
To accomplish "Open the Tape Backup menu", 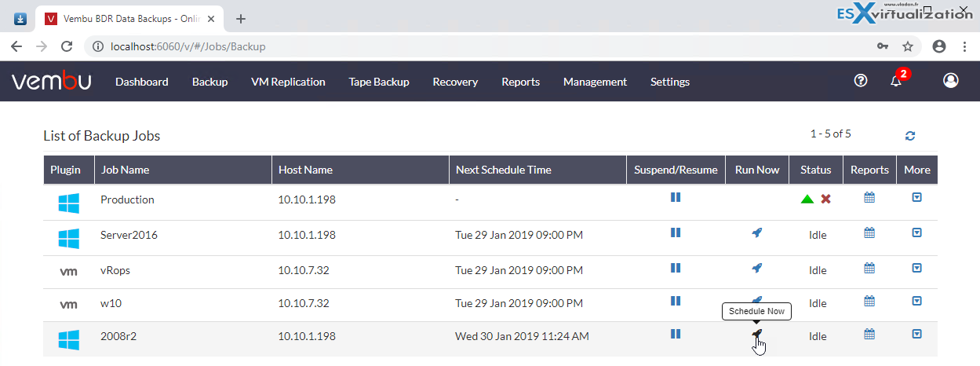I will [x=379, y=82].
